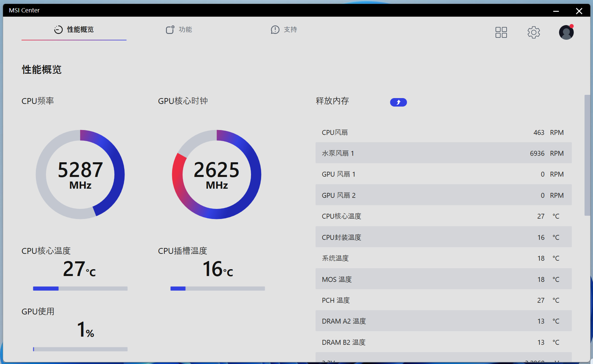Select the DRAM A2 温度 row
The width and height of the screenshot is (593, 364).
click(x=444, y=321)
